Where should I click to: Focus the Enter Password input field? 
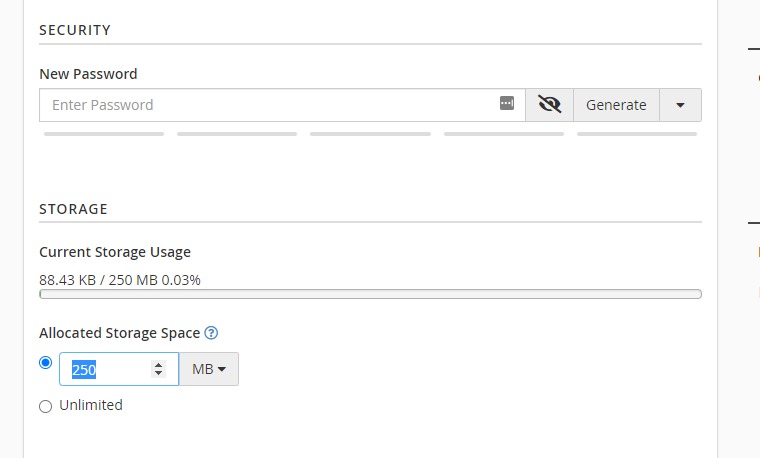265,105
